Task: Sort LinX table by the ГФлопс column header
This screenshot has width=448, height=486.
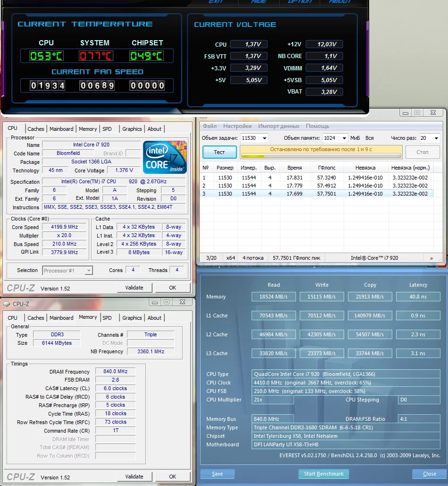Action: click(327, 168)
